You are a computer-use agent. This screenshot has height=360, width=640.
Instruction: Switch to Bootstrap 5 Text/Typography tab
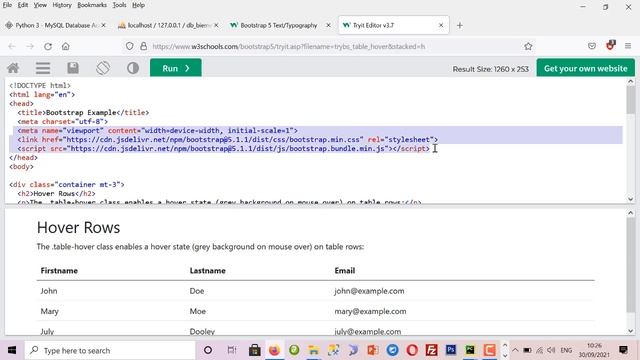[280, 25]
